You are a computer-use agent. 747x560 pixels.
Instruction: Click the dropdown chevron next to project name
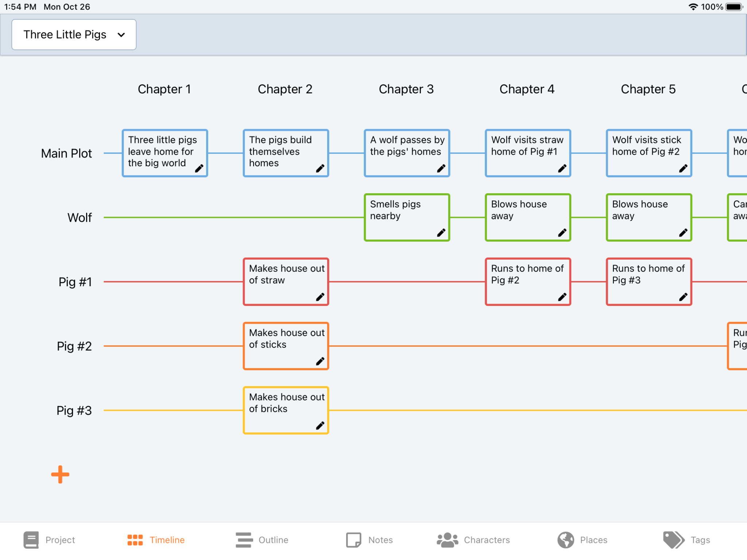coord(121,35)
